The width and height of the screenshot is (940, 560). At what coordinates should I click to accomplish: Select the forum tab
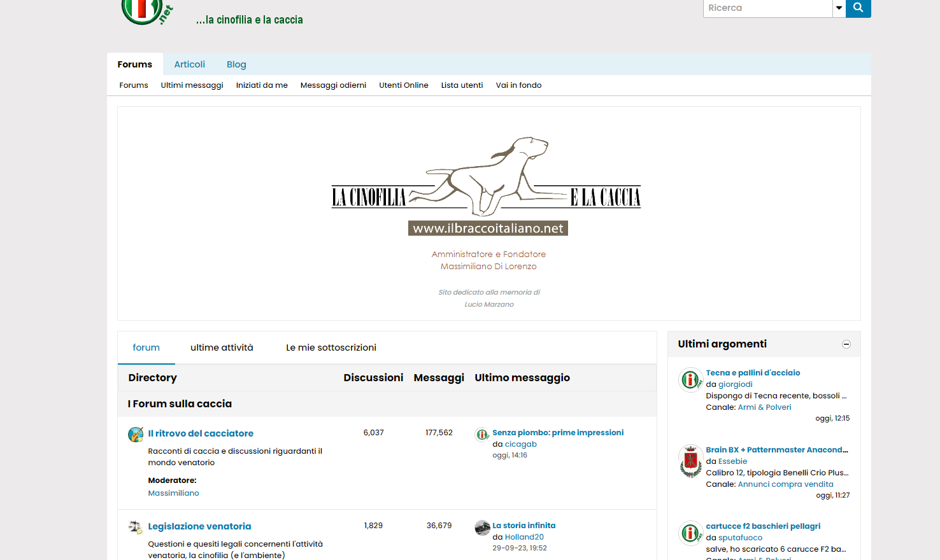[x=146, y=347]
